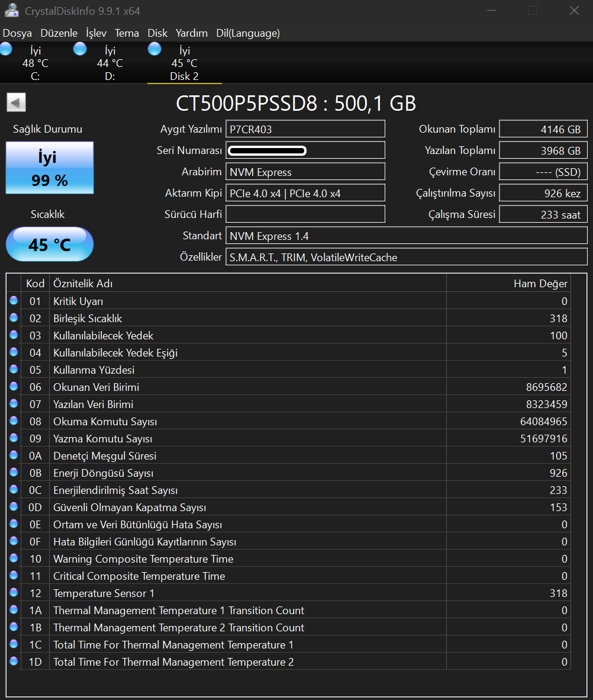
Task: Click the İyi 99 % health status button
Action: pyautogui.click(x=50, y=168)
